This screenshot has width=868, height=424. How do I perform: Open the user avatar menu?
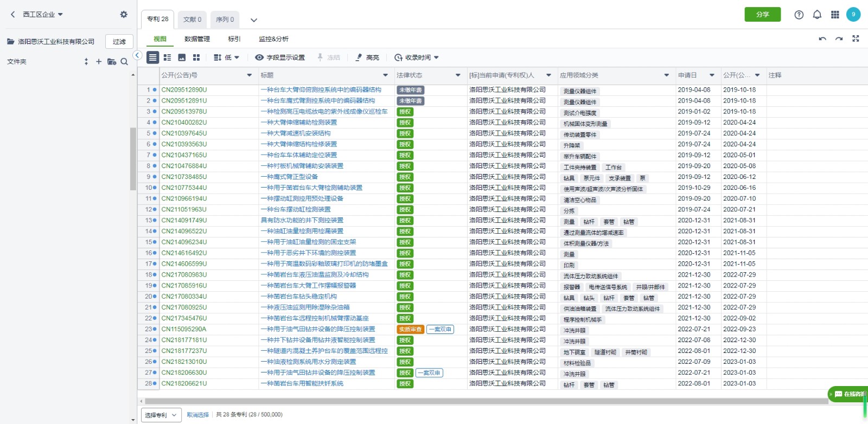853,15
